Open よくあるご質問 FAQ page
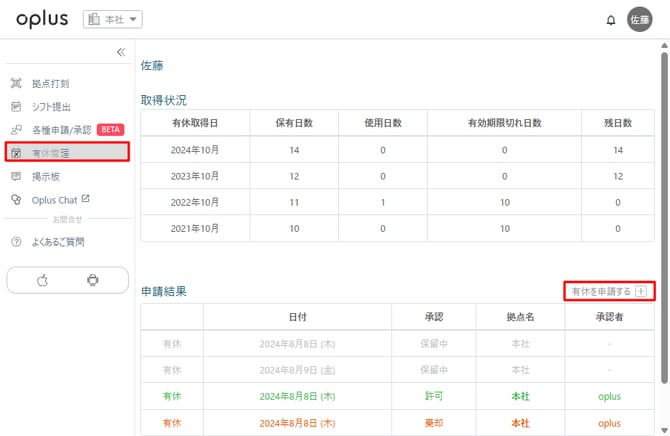This screenshot has width=670, height=436. [x=58, y=242]
